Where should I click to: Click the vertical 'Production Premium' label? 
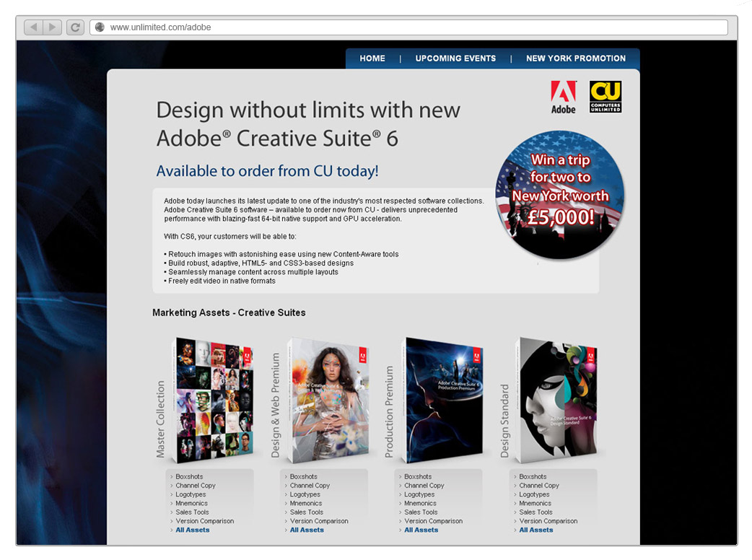click(389, 411)
